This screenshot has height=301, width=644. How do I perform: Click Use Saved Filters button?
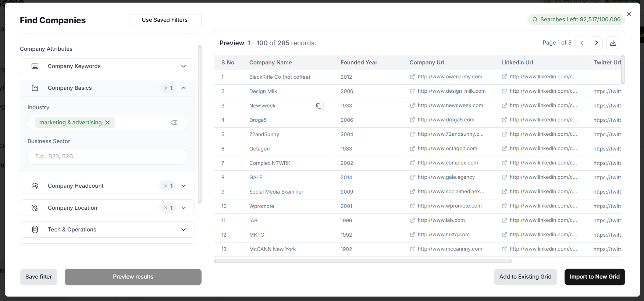pos(165,20)
